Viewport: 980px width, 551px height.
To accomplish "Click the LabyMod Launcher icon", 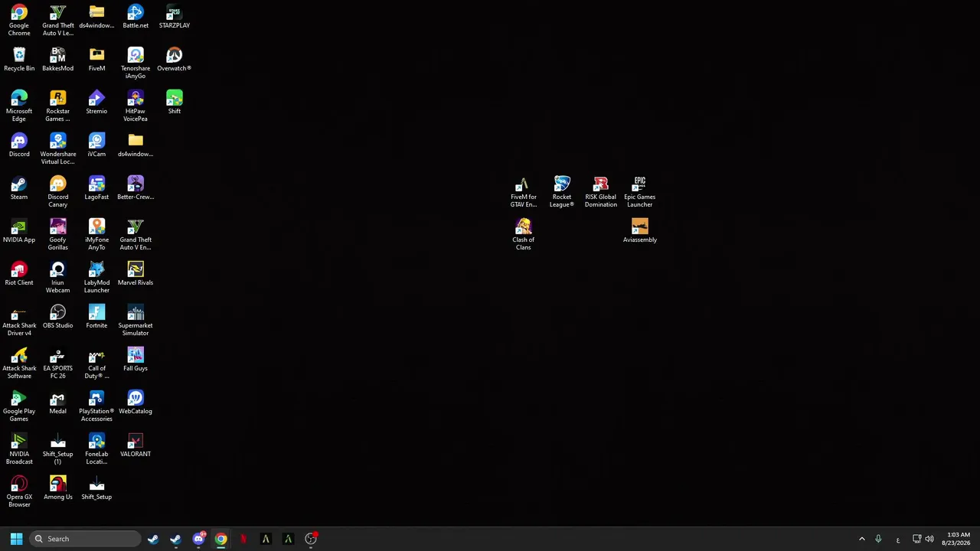I will [x=96, y=278].
